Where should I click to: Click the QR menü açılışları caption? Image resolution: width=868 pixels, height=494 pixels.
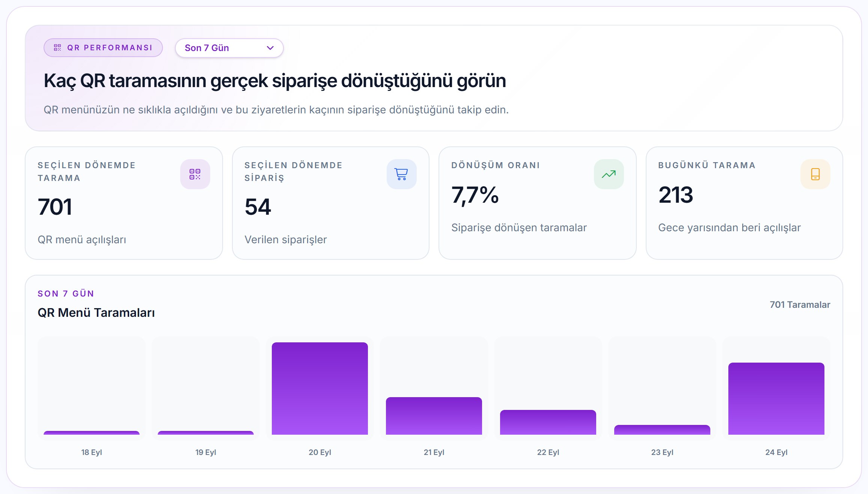click(x=82, y=240)
